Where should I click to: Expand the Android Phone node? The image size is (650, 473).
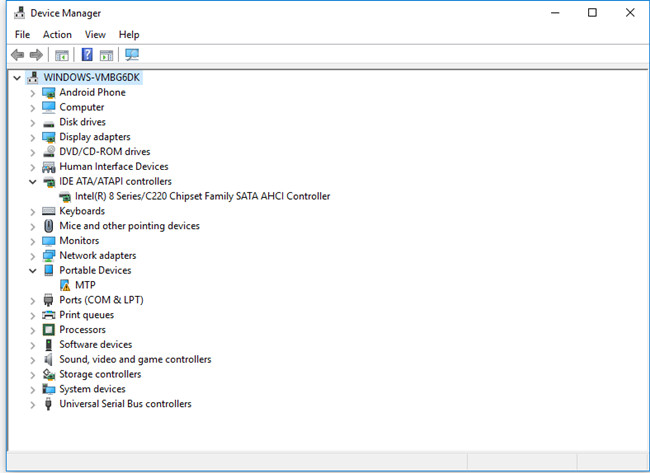pyautogui.click(x=33, y=93)
